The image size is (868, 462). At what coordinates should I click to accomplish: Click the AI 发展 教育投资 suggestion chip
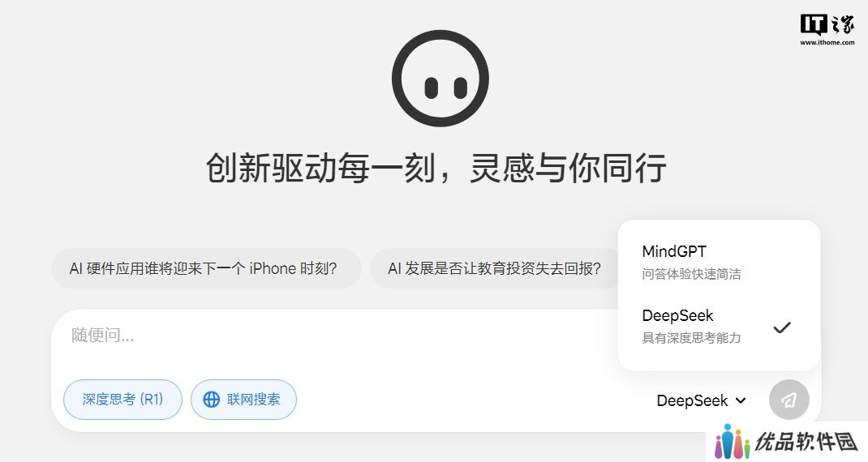point(494,268)
